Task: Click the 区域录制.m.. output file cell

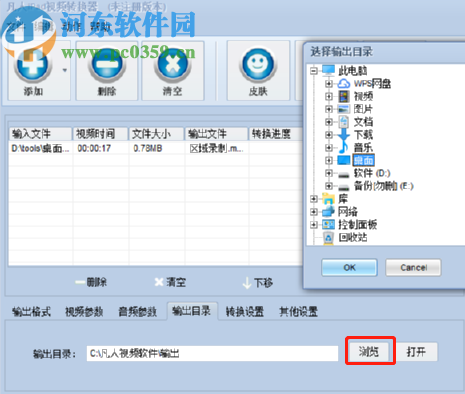Action: (x=216, y=148)
